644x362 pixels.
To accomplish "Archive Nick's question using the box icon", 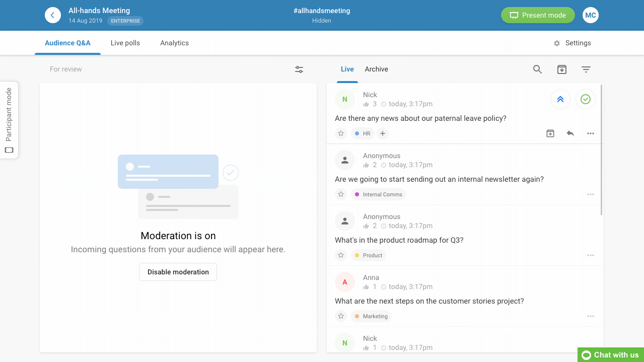I will pyautogui.click(x=550, y=133).
